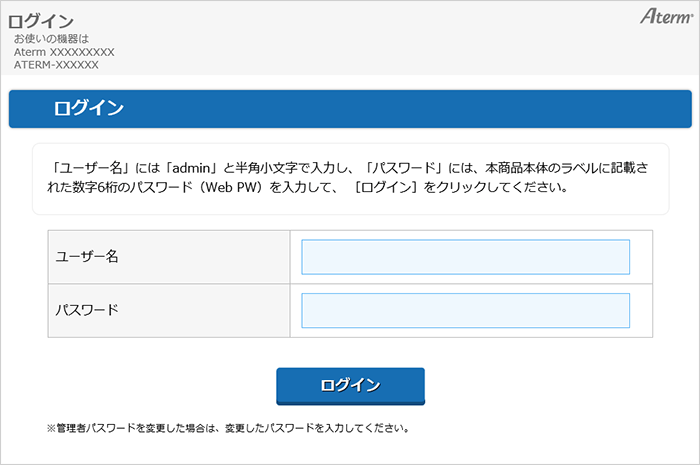Focus the password input field
Image resolution: width=700 pixels, height=465 pixels.
(x=465, y=310)
